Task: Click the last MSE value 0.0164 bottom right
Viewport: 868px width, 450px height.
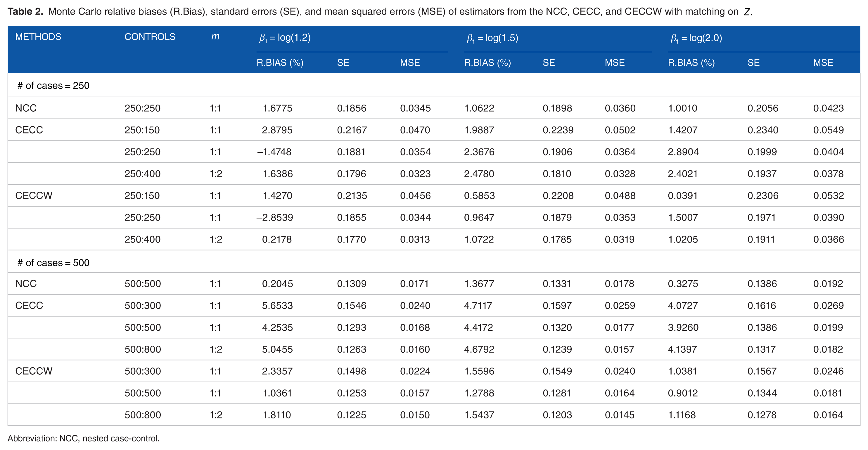Action: pos(828,415)
